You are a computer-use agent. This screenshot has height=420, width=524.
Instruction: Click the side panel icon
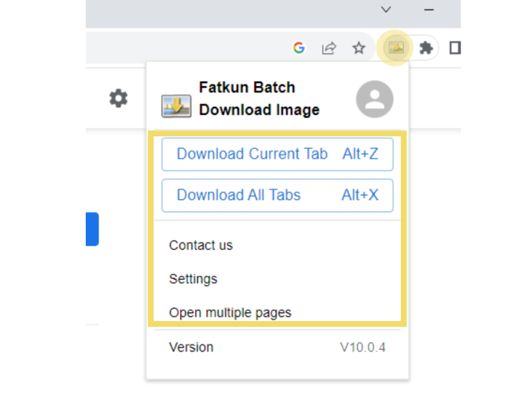pyautogui.click(x=455, y=48)
